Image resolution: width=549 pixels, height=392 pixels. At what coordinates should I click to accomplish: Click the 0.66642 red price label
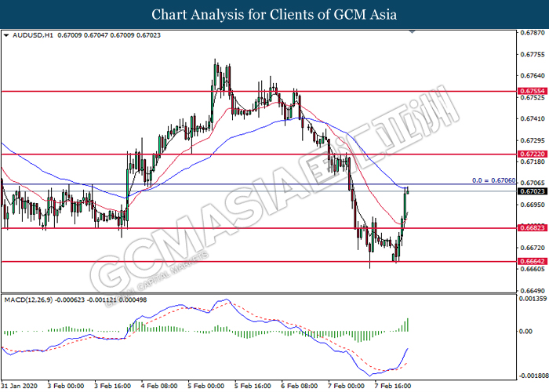pyautogui.click(x=533, y=261)
